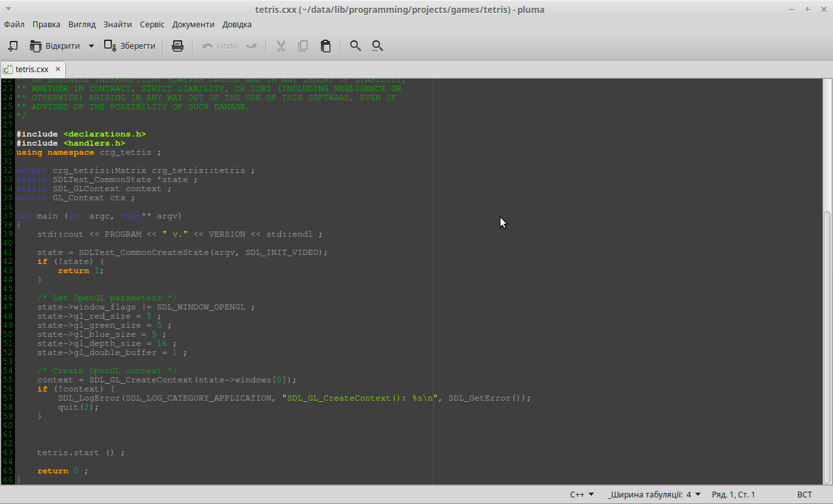Open Find and Replace with the icon
The image size is (833, 504).
coord(377,46)
